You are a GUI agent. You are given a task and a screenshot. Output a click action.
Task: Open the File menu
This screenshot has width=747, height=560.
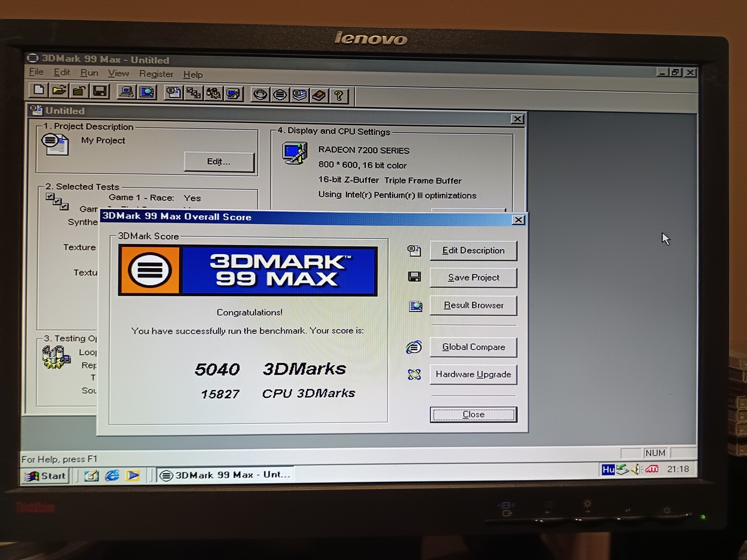coord(36,72)
